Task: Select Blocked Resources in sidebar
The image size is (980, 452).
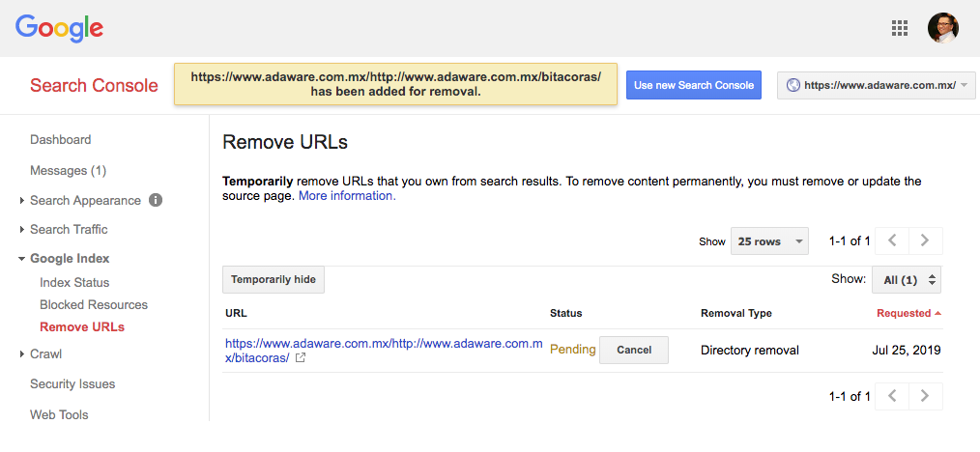Action: [x=94, y=304]
